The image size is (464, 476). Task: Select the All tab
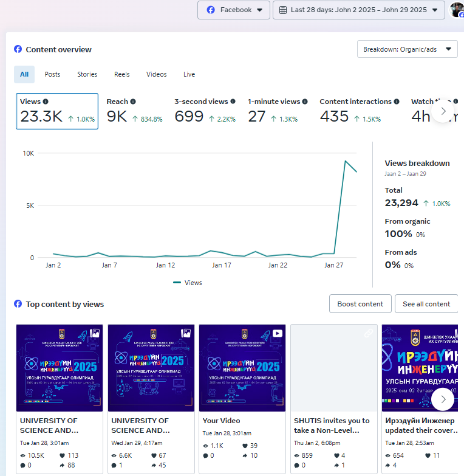pyautogui.click(x=24, y=74)
